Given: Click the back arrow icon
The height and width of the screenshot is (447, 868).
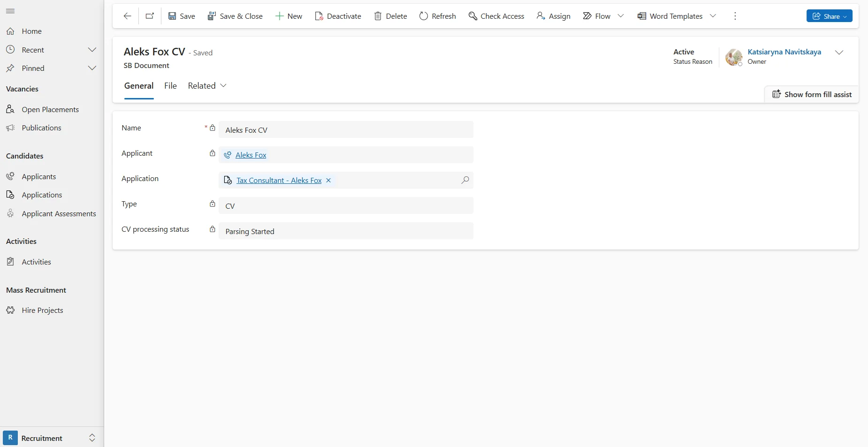Looking at the screenshot, I should pyautogui.click(x=127, y=16).
